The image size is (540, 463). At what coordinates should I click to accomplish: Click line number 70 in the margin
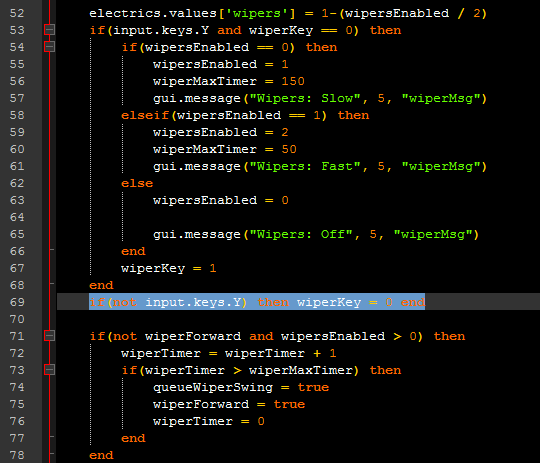coord(17,319)
